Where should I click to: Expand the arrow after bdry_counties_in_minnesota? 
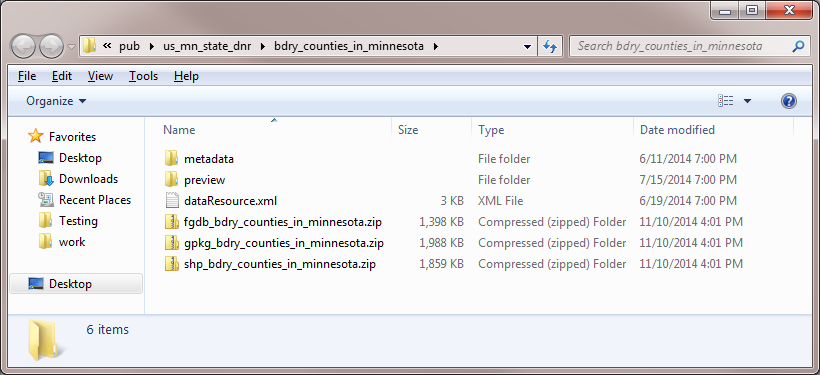(435, 46)
